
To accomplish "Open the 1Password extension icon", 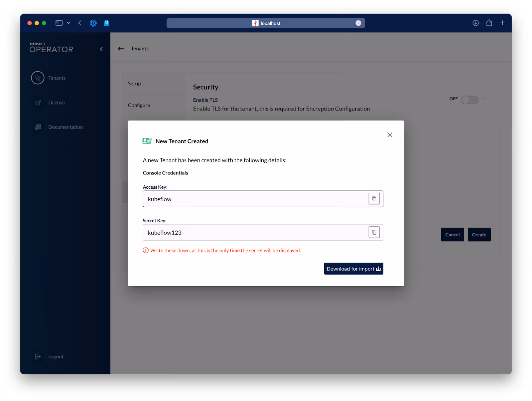I will pyautogui.click(x=93, y=23).
